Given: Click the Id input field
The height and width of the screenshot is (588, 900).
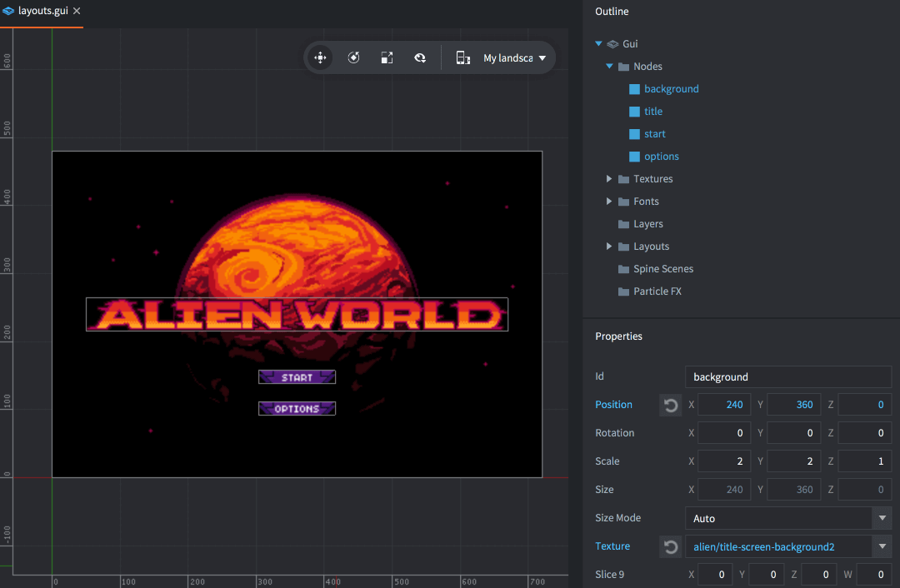Looking at the screenshot, I should click(787, 376).
